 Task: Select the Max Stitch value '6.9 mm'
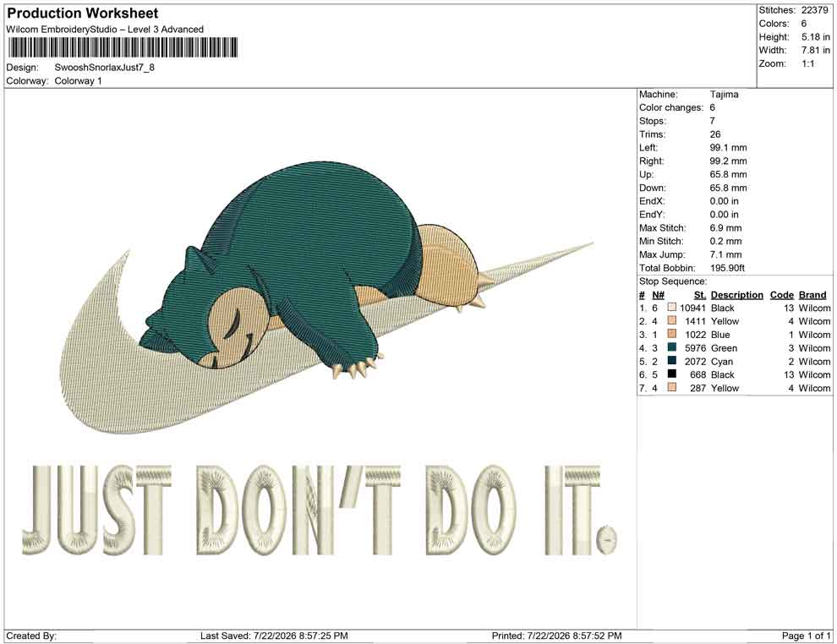pyautogui.click(x=726, y=227)
